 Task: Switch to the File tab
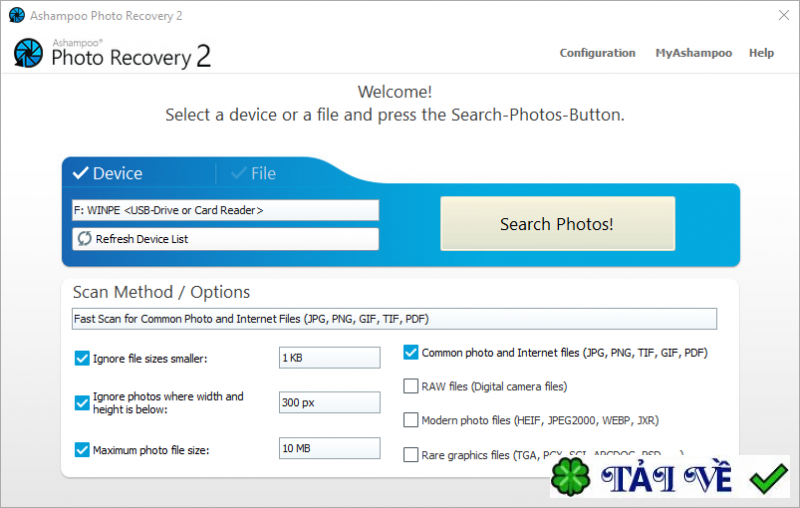(x=254, y=173)
